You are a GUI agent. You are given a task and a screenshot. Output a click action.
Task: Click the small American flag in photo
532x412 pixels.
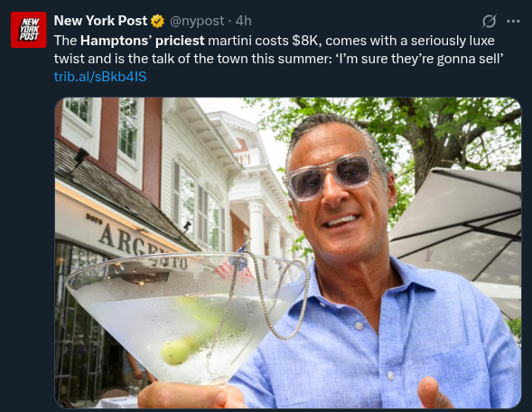click(x=234, y=263)
